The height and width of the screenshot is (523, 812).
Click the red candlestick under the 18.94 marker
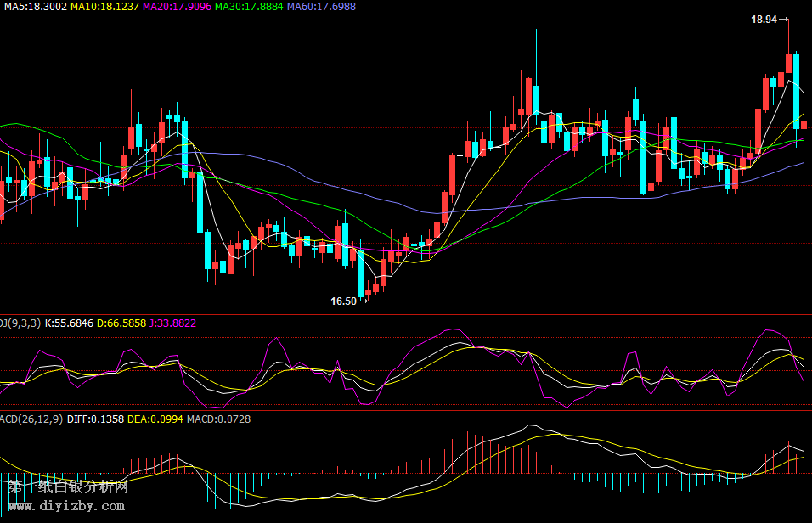coord(788,63)
